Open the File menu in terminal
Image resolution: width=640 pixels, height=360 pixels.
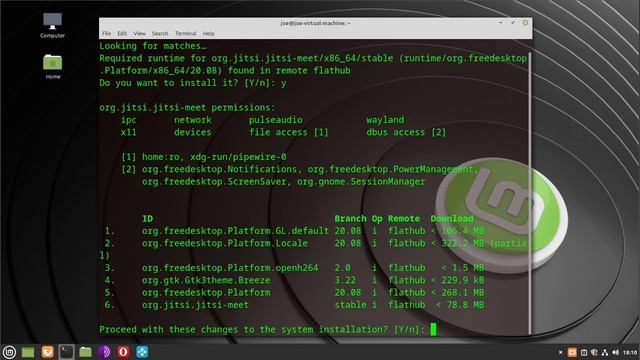(107, 33)
